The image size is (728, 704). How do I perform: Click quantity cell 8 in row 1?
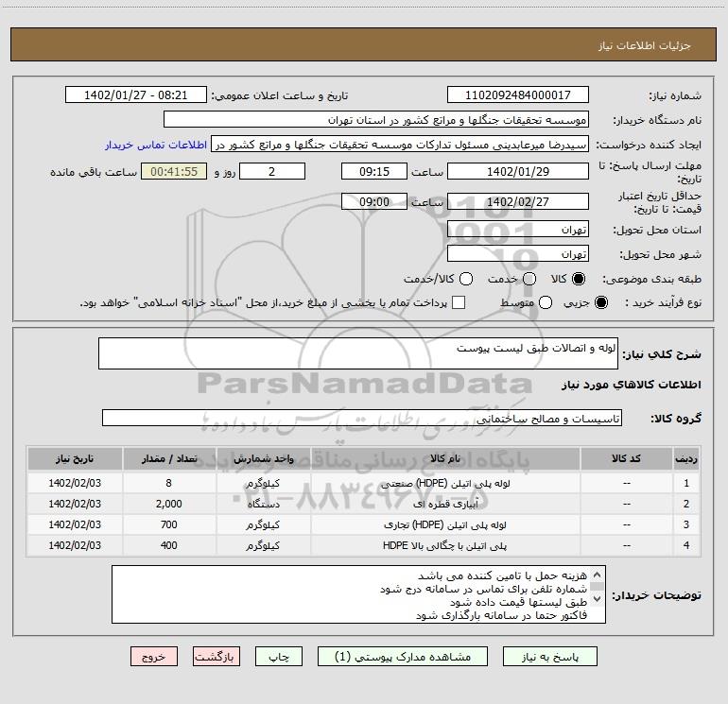(169, 483)
